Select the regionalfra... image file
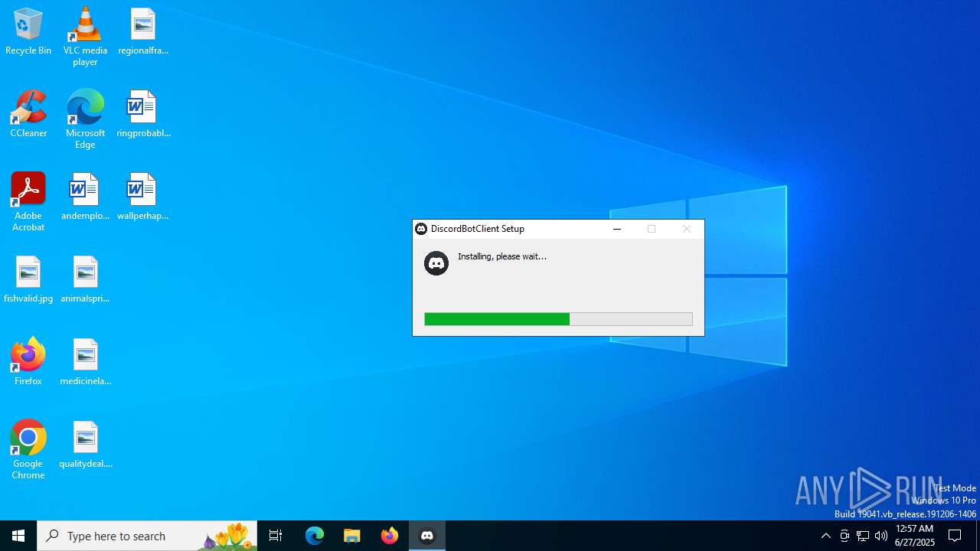980x551 pixels. 142,32
